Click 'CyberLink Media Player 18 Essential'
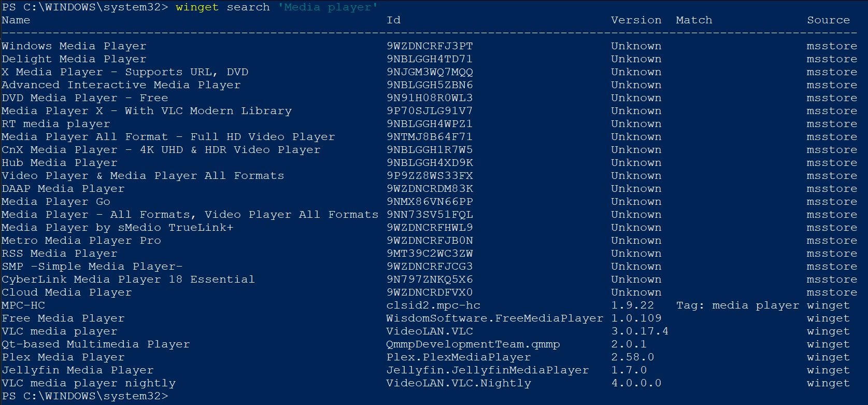This screenshot has width=868, height=405. (x=129, y=280)
